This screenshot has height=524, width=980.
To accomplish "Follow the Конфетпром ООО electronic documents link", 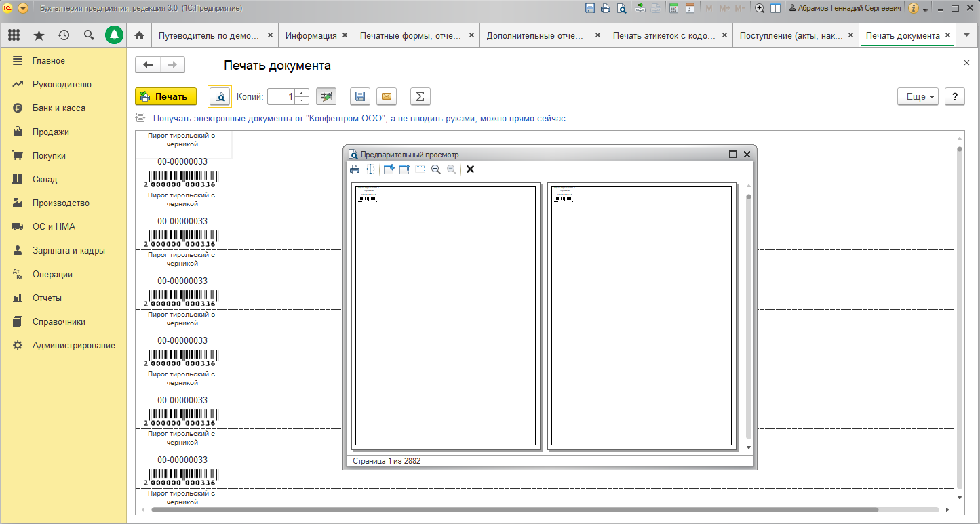I will (359, 118).
